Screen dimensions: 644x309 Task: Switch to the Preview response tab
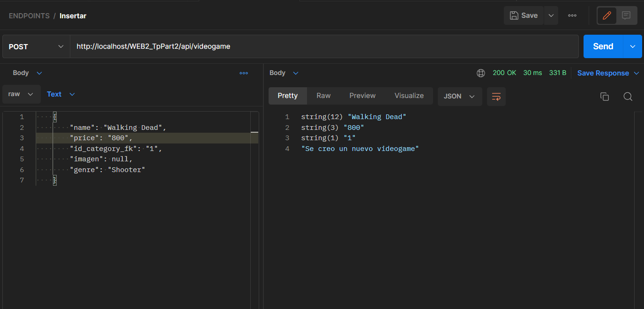tap(362, 95)
